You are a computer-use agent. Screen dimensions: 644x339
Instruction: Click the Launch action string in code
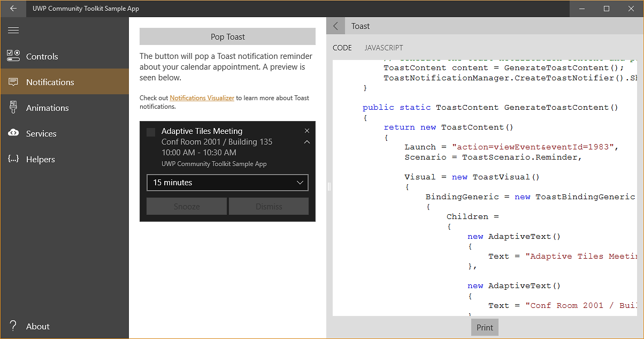pyautogui.click(x=535, y=147)
